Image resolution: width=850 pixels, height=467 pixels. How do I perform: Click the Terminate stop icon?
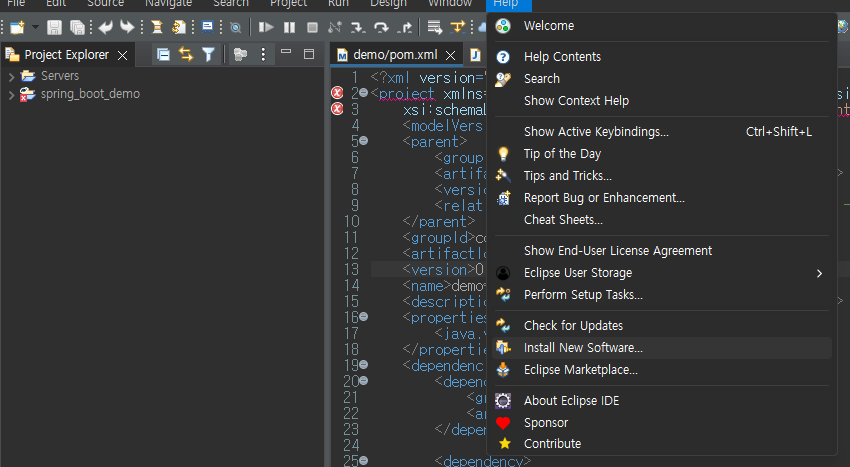[312, 27]
